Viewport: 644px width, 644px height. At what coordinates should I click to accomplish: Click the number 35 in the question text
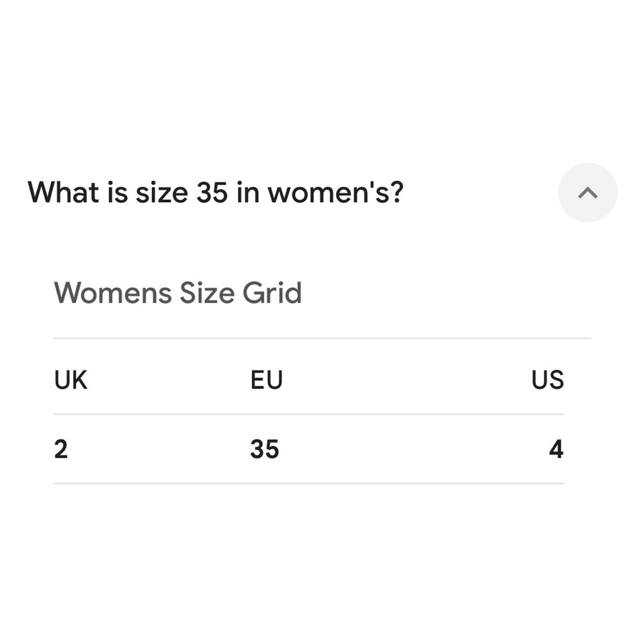click(x=212, y=192)
